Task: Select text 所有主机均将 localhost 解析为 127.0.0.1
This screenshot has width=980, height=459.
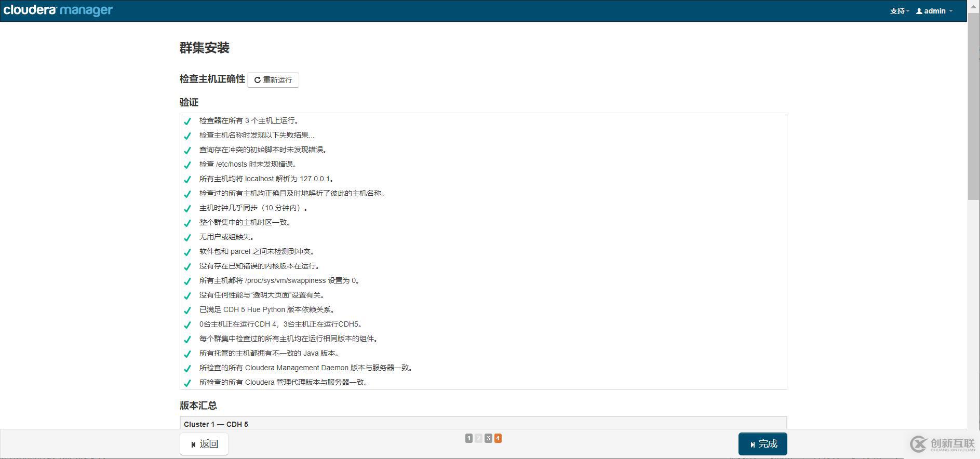Action: (x=266, y=179)
